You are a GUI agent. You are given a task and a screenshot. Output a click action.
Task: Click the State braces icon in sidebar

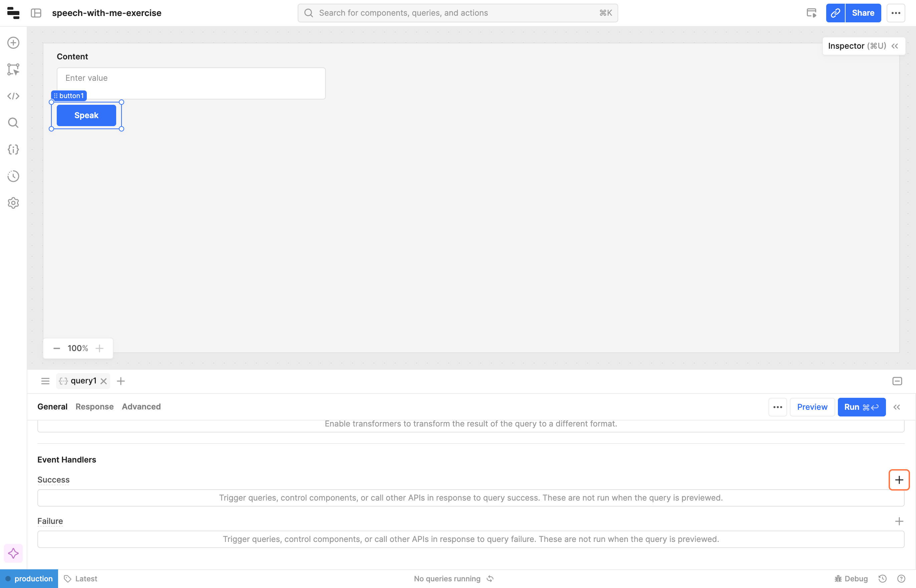coord(13,149)
